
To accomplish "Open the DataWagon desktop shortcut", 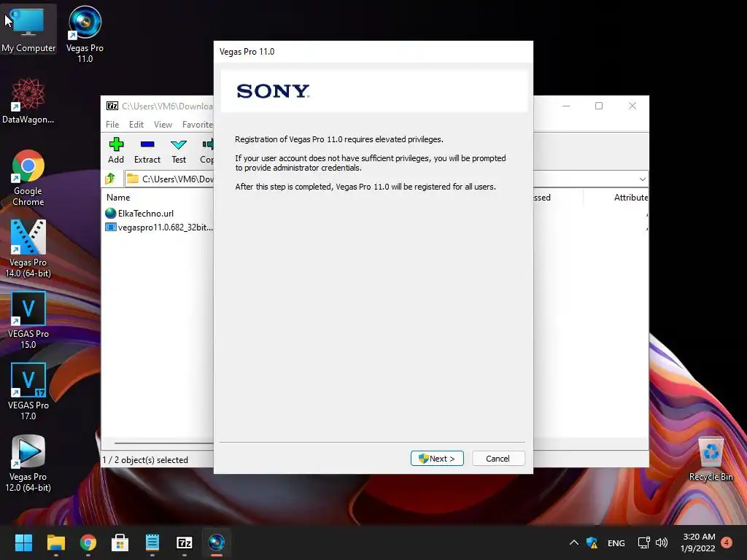I will [28, 101].
